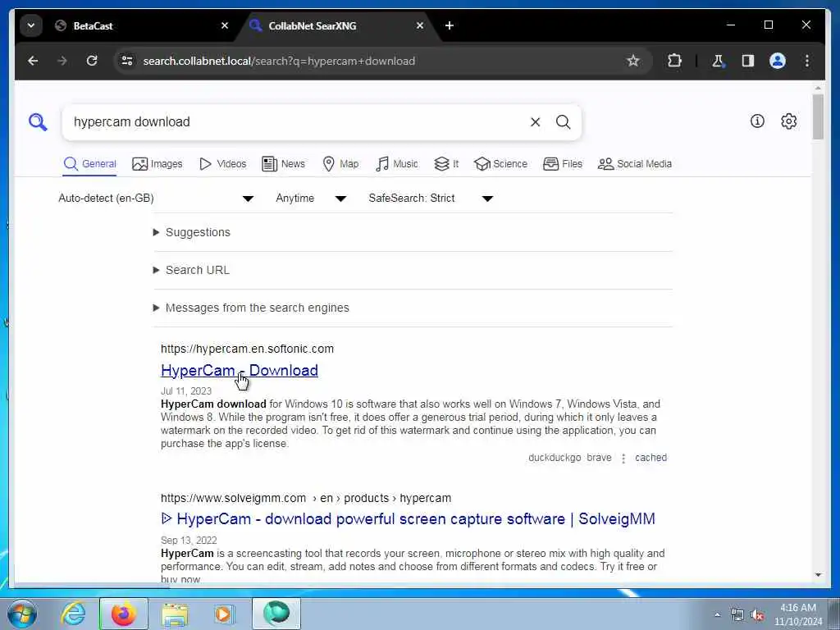Open the profile avatar menu
Viewport: 840px width, 630px height.
pos(778,61)
